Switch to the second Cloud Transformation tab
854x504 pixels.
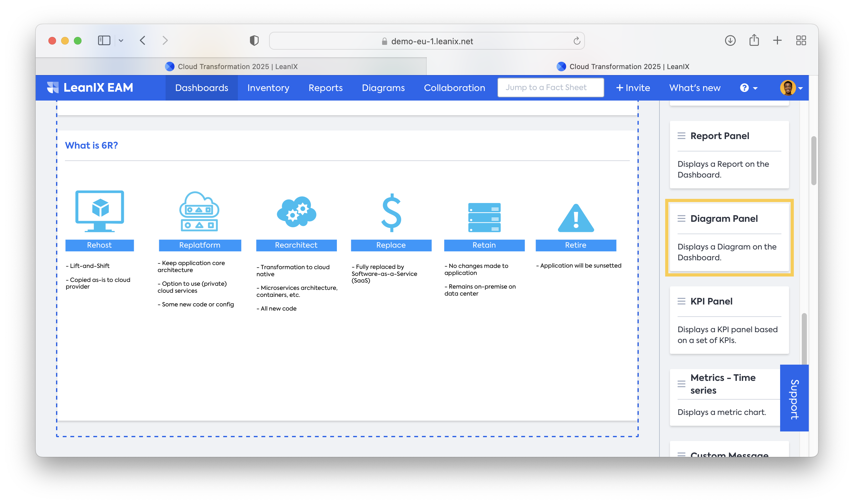[622, 66]
